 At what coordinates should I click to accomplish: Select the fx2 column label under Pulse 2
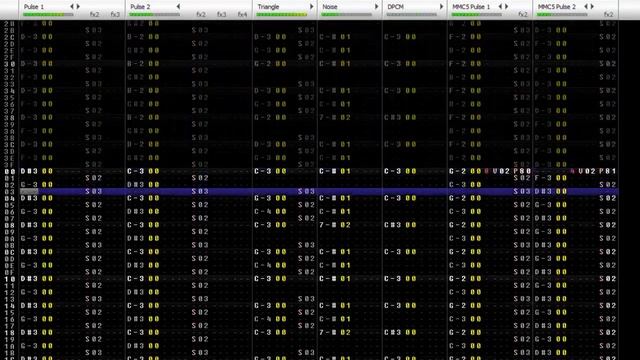[x=201, y=14]
